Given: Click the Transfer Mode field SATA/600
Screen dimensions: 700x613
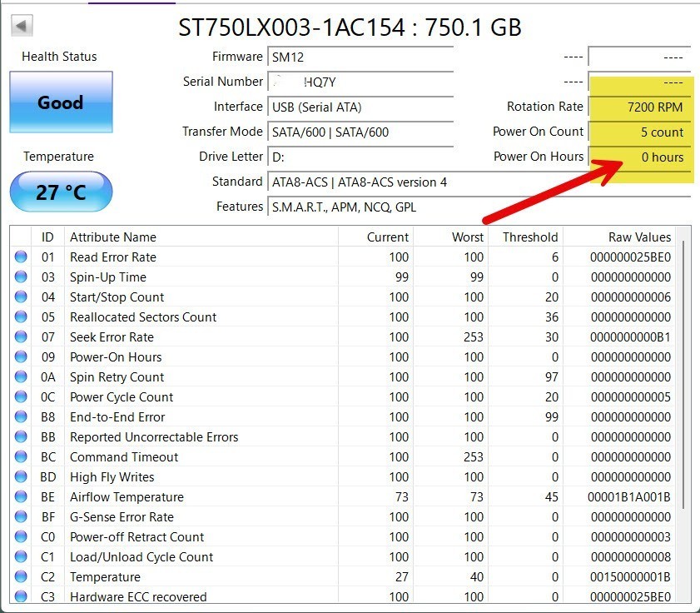Looking at the screenshot, I should click(x=360, y=132).
